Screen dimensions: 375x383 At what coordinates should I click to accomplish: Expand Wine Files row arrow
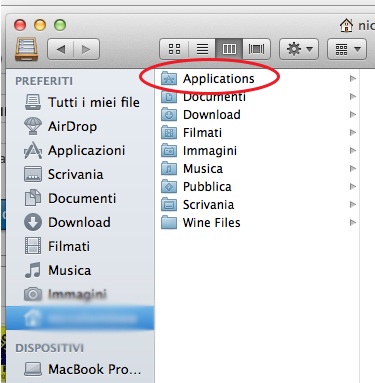point(353,223)
